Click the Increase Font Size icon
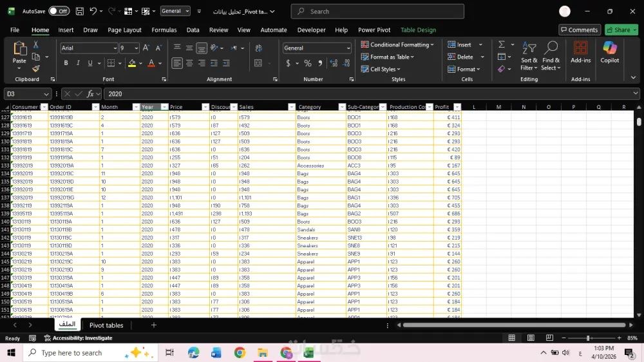The height and width of the screenshot is (362, 644). (x=146, y=48)
